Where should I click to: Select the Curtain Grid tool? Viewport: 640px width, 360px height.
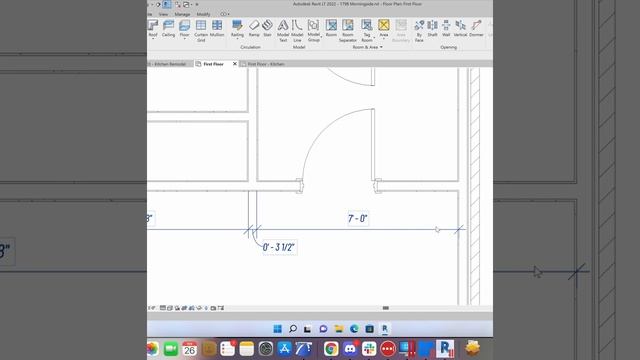[201, 31]
